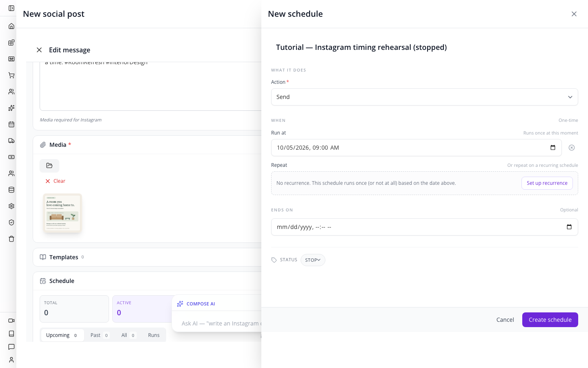
Task: Expand the Schedule section header
Action: (147, 281)
